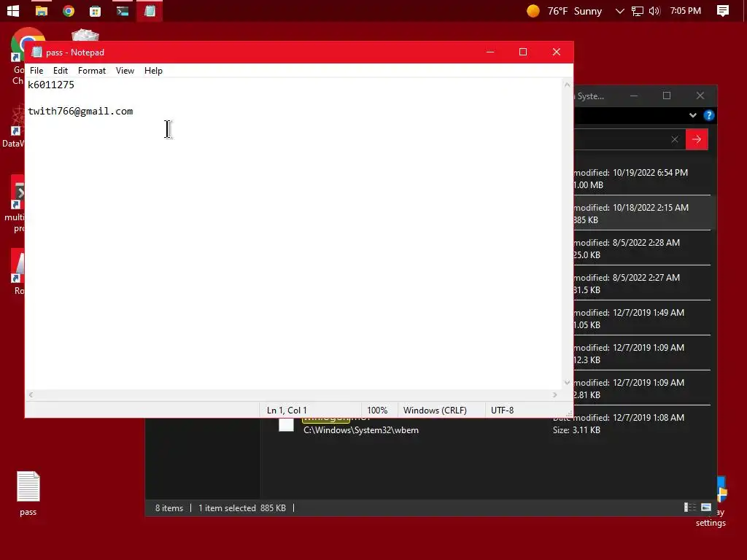Show hidden system tray icons

[x=619, y=10]
